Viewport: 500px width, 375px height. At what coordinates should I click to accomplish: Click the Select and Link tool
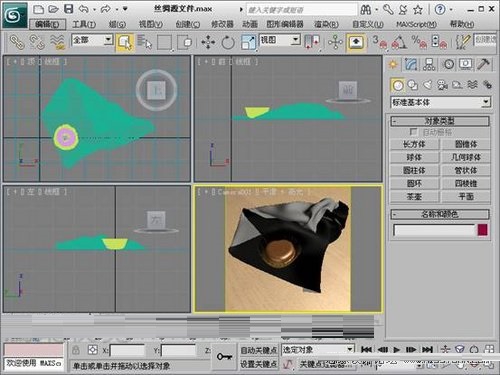[x=16, y=42]
